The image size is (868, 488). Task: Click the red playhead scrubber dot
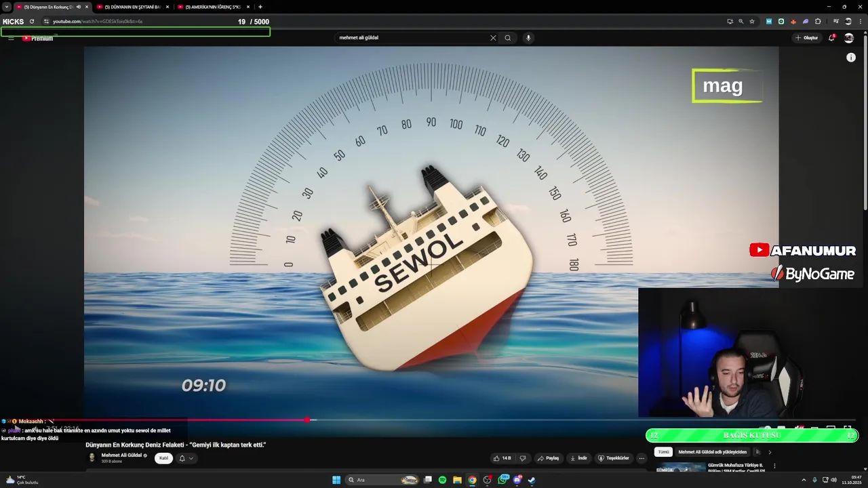click(x=307, y=420)
